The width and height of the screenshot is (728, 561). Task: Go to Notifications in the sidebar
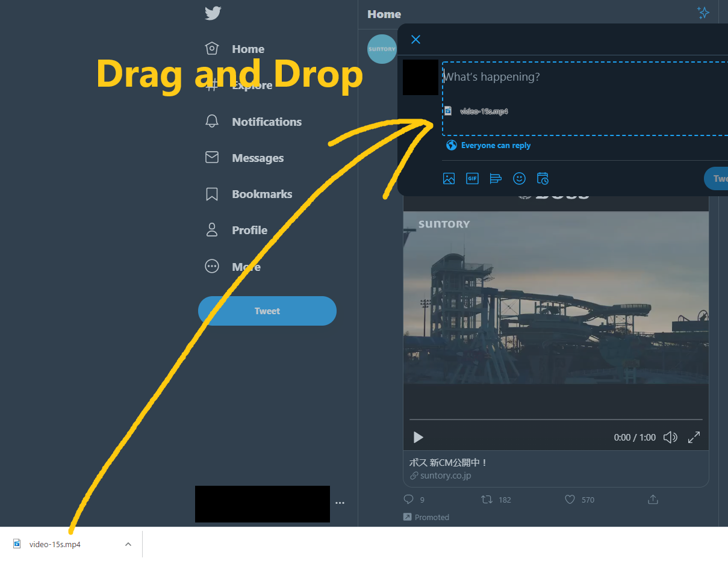coord(266,122)
